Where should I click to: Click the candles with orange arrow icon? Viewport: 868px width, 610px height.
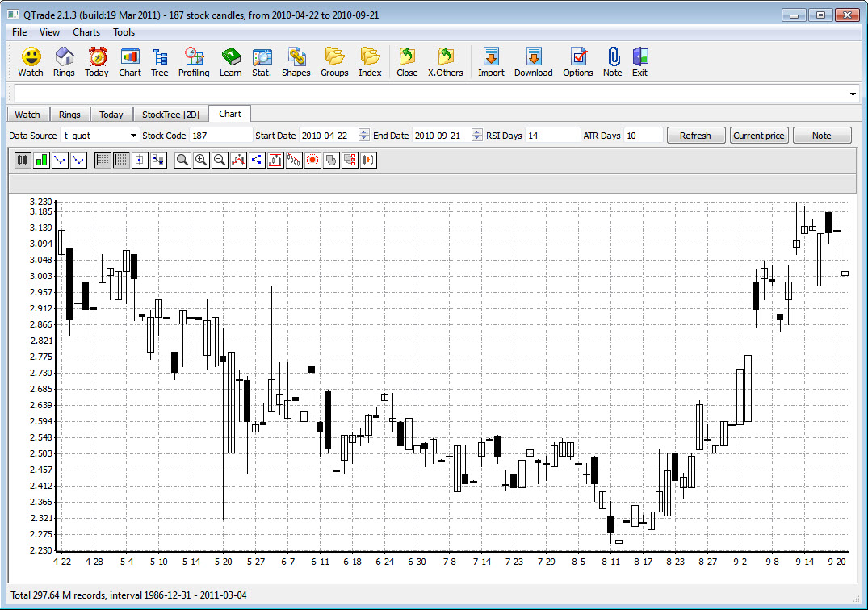tap(369, 161)
